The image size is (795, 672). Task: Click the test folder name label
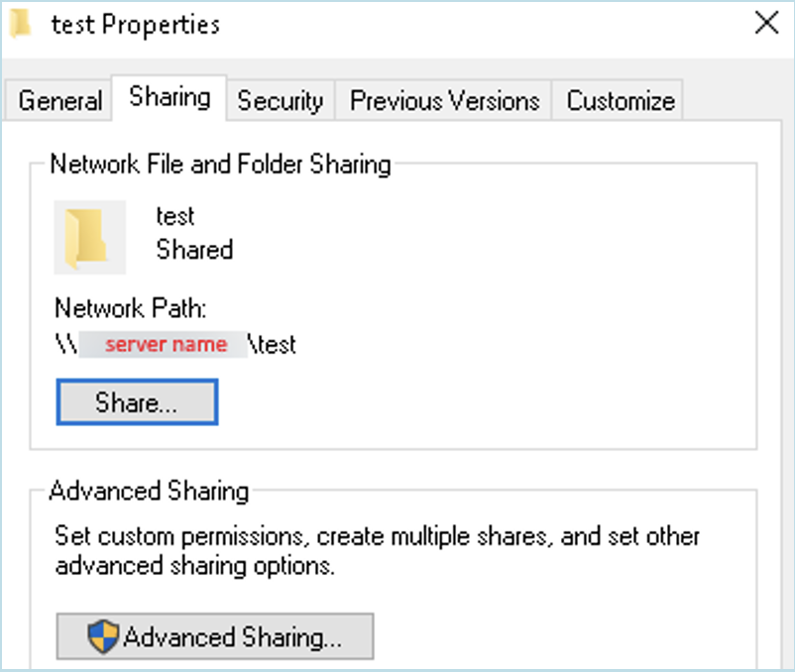point(175,216)
